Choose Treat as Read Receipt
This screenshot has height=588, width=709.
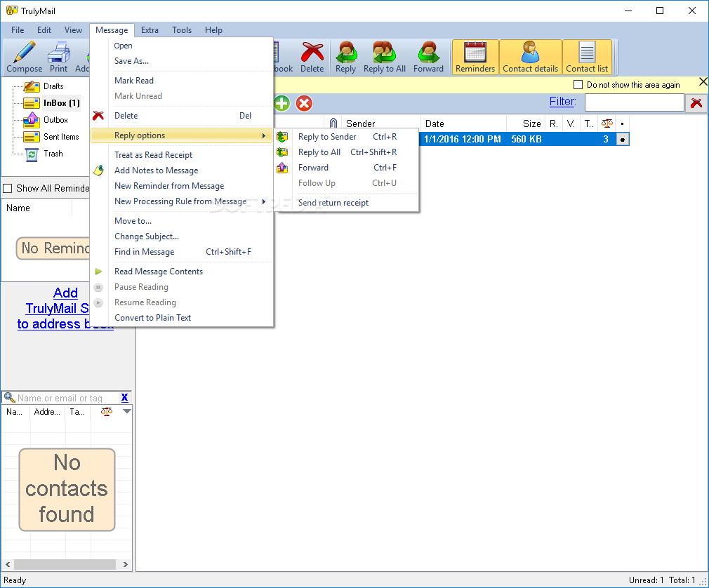point(182,155)
